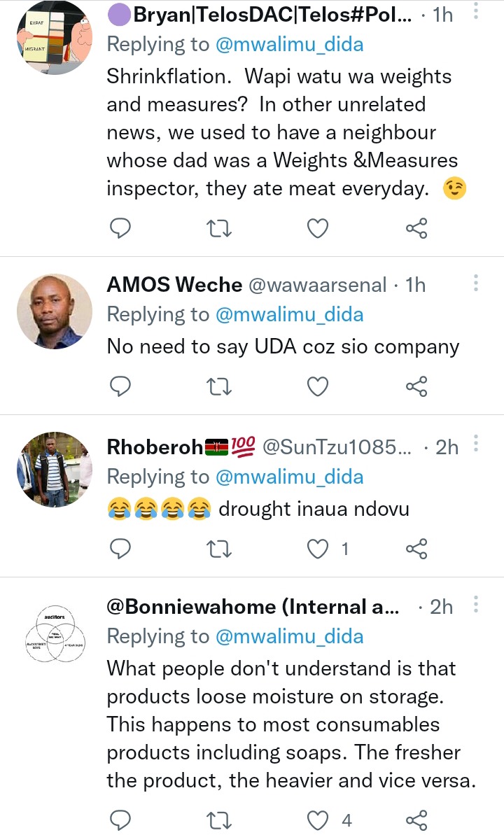504x835 pixels.
Task: Open more options for AMOS Weche's tweet
Action: point(476,283)
